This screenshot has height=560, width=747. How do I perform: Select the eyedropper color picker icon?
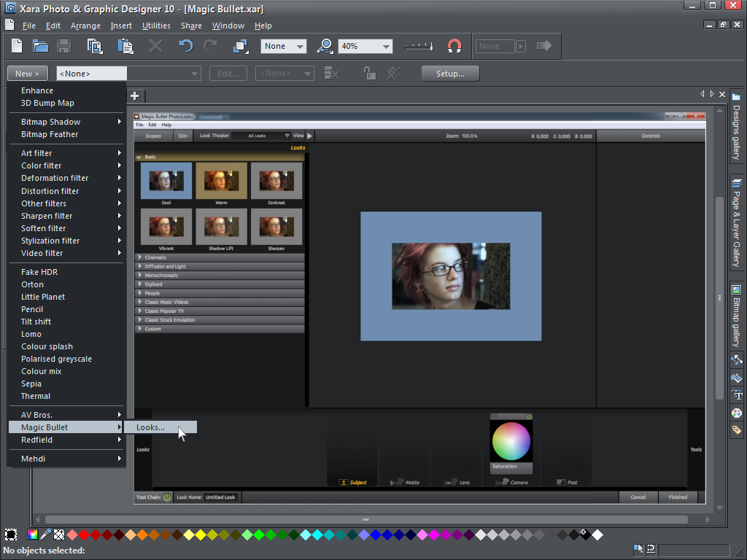[46, 534]
